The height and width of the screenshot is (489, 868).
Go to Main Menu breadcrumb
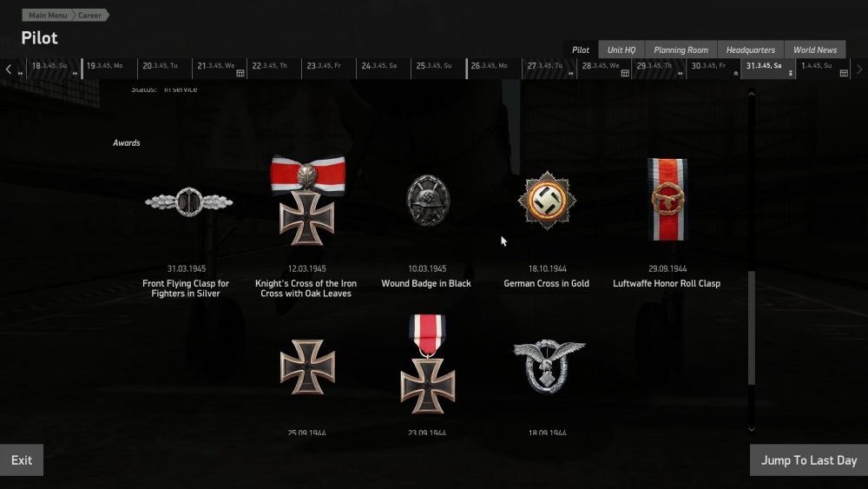pos(48,15)
